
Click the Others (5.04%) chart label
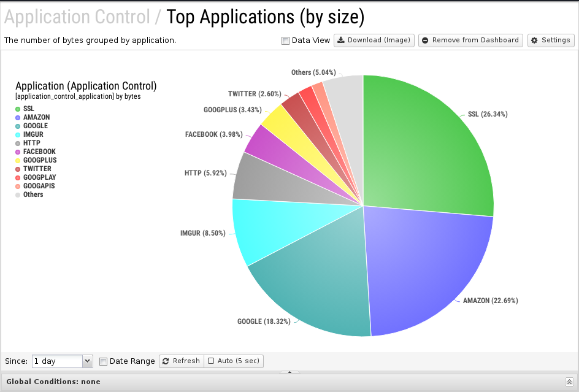(x=313, y=72)
